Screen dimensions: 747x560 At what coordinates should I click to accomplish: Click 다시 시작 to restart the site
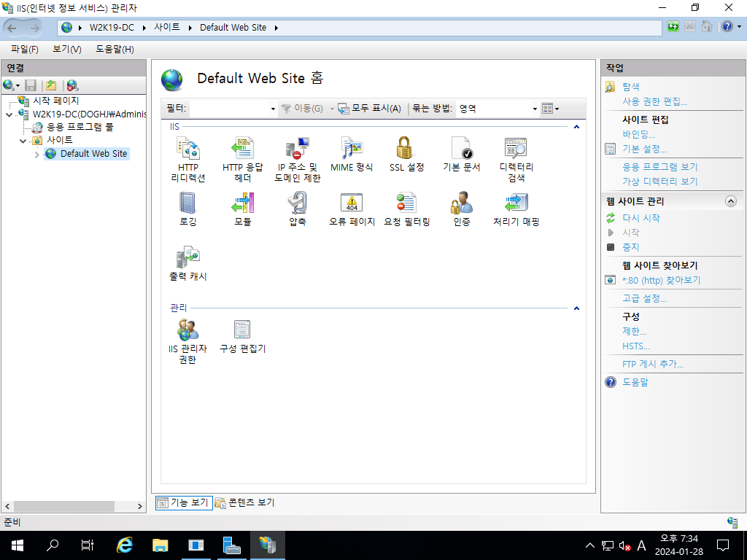click(641, 218)
